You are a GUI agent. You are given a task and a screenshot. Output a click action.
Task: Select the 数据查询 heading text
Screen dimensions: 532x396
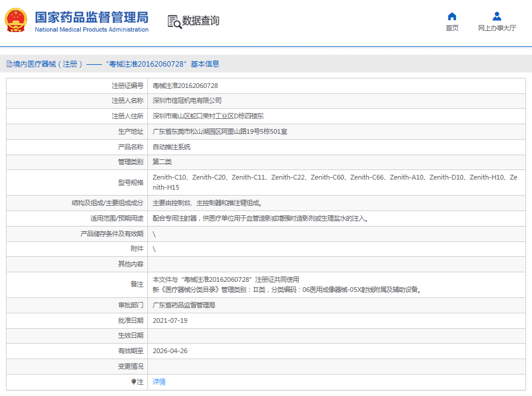click(201, 21)
